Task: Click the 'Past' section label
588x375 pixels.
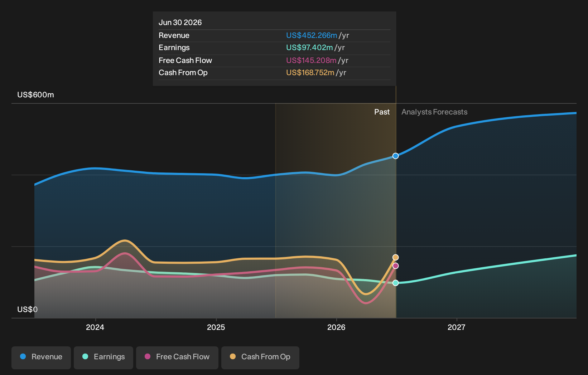Action: point(382,112)
